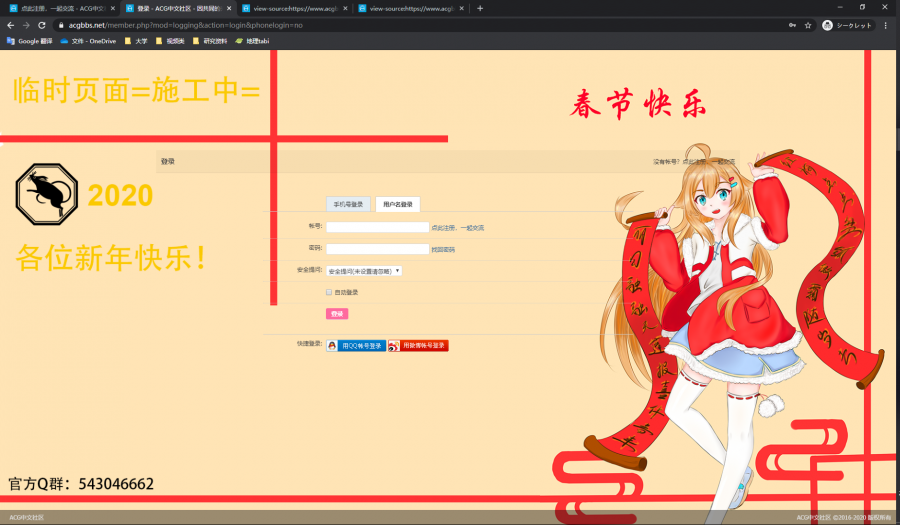Bookmark this page with the star icon
The height and width of the screenshot is (525, 900).
(808, 25)
